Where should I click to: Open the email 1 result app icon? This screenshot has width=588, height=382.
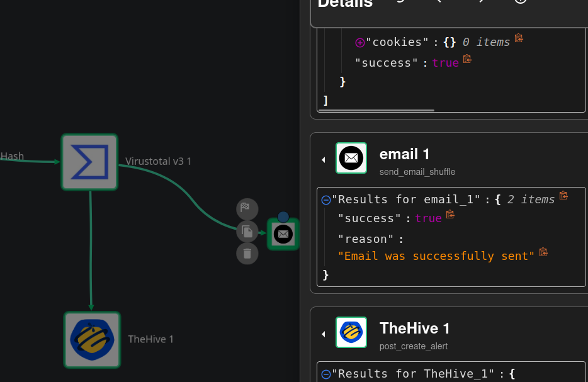pyautogui.click(x=351, y=158)
